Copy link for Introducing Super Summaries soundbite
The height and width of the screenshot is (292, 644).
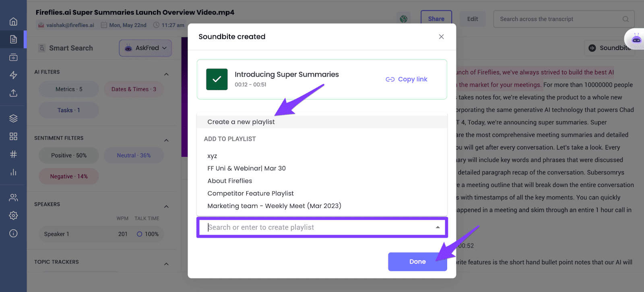tap(406, 79)
